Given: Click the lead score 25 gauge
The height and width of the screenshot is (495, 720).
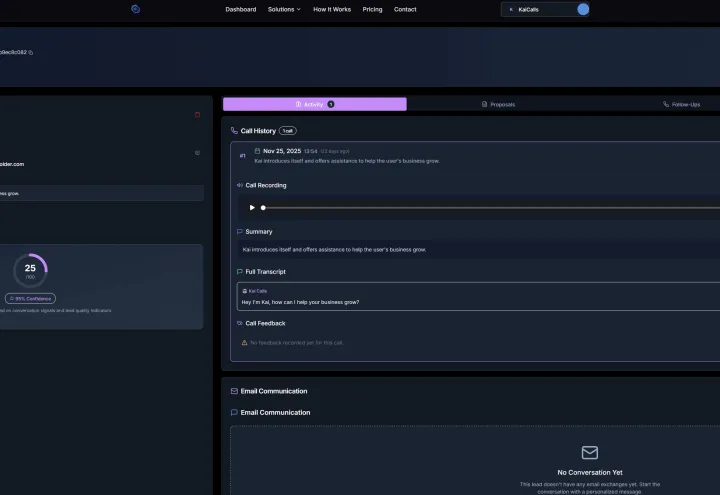Looking at the screenshot, I should tap(30, 270).
